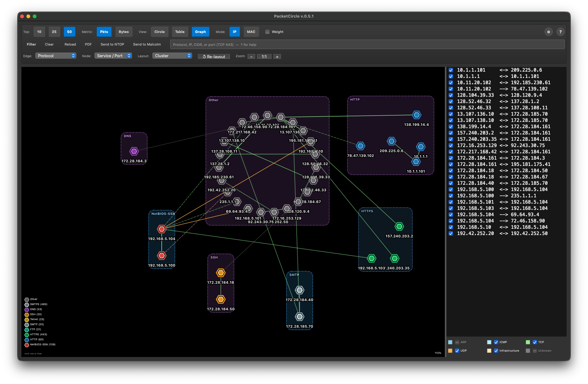Select HTTPS node 192.168.5.103
The image size is (588, 384).
(372, 258)
